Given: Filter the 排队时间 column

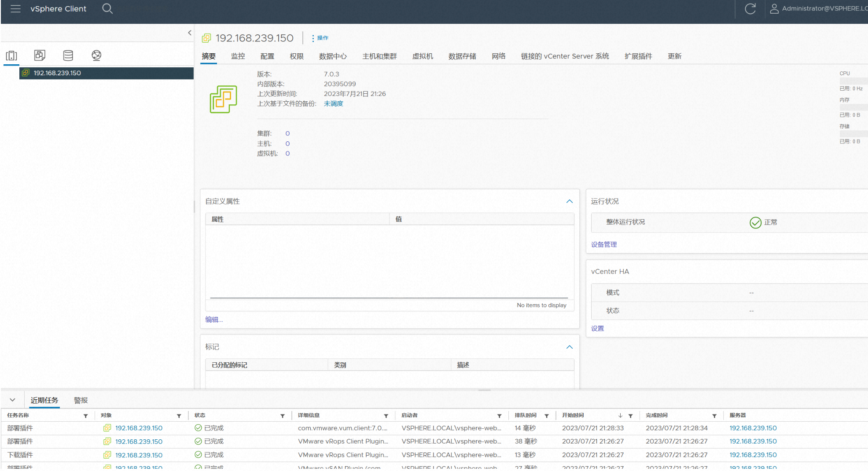Looking at the screenshot, I should pyautogui.click(x=546, y=416).
